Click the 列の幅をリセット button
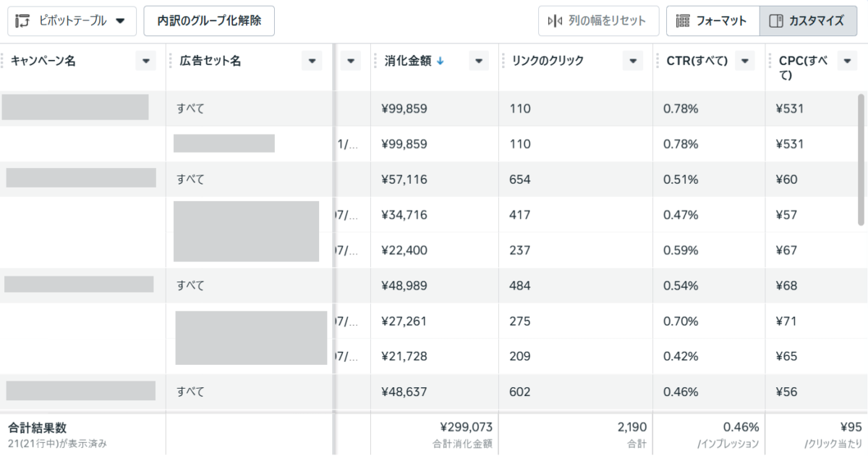868x456 pixels. click(597, 21)
